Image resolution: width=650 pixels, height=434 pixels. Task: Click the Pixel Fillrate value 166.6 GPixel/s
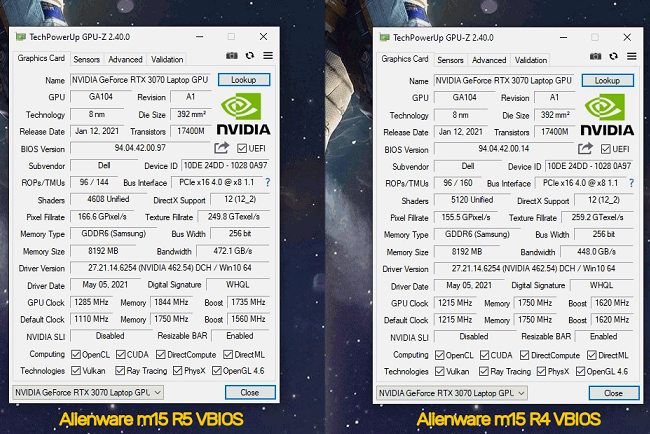(102, 217)
